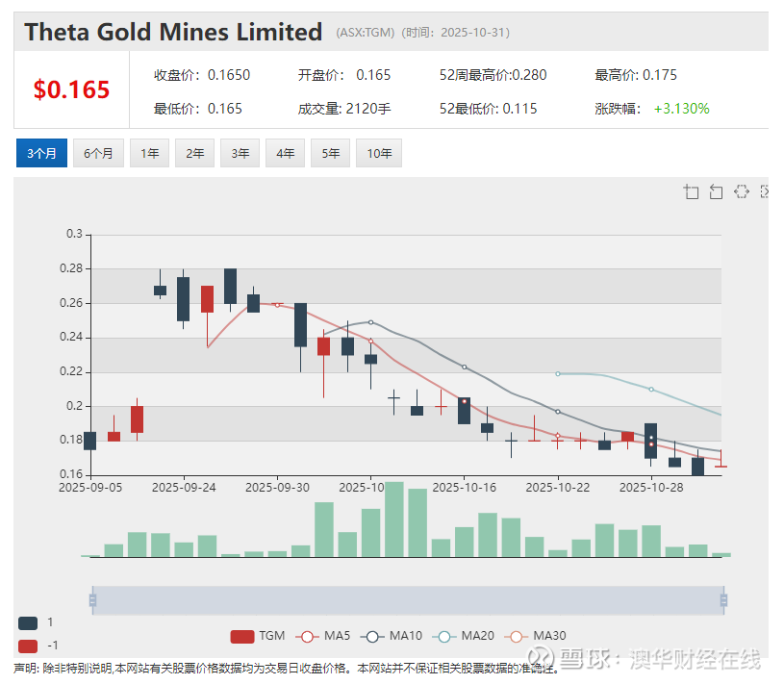Click the 2025-10-28 x-axis date label
The height and width of the screenshot is (684, 784).
point(651,488)
